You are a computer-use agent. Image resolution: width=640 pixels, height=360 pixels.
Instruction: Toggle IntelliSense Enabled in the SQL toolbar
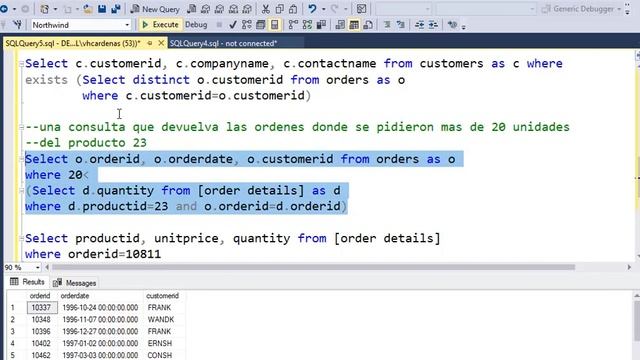pyautogui.click(x=275, y=25)
